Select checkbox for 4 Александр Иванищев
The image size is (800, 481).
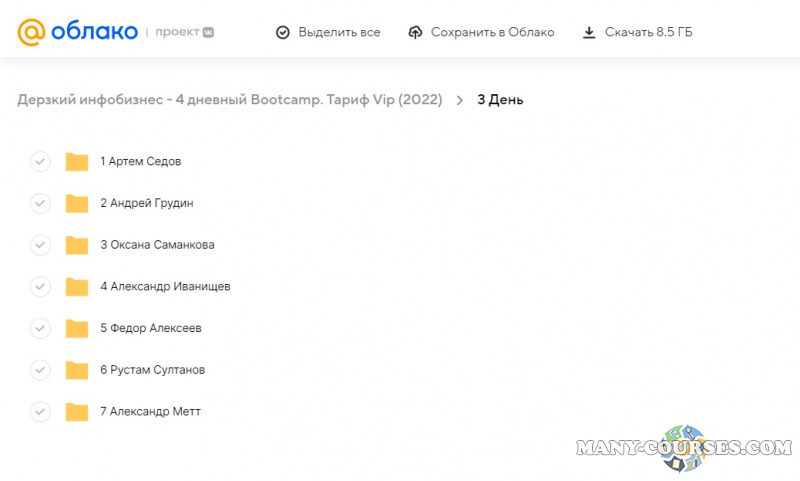40,287
